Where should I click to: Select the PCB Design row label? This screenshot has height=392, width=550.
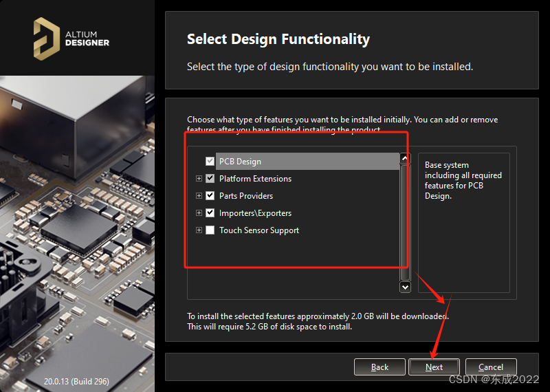pyautogui.click(x=240, y=162)
